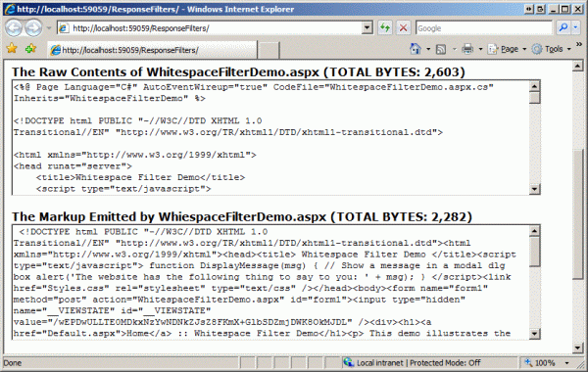Go to Home page icon
Viewport: 588px width, 372px height.
point(416,49)
